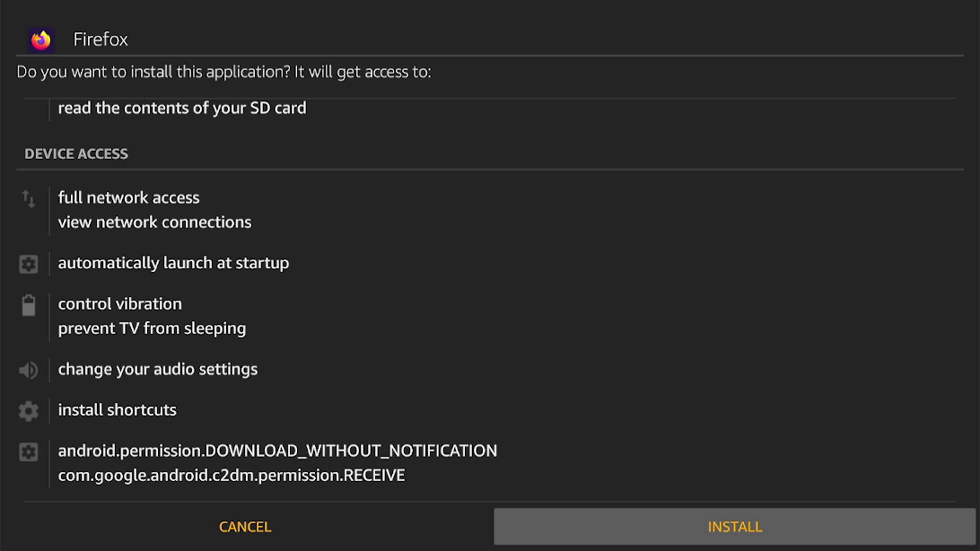Click the speaker icon beside audio settings
This screenshot has height=551, width=980.
click(x=28, y=371)
